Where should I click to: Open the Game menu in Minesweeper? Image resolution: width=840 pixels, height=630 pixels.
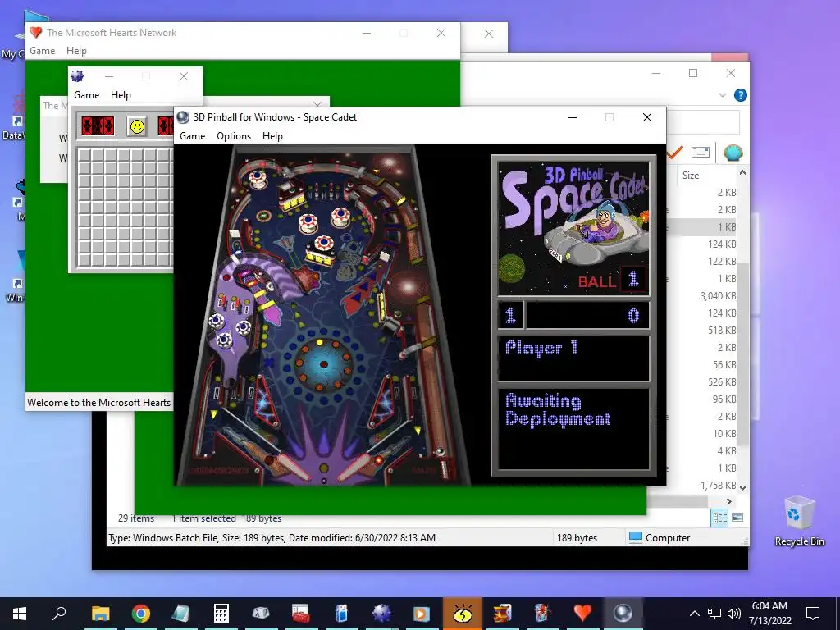click(x=86, y=95)
